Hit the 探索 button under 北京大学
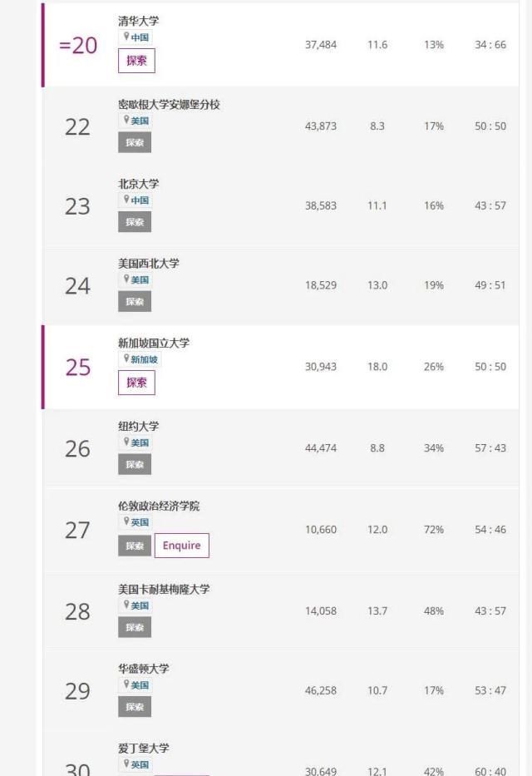532x776 pixels. 135,222
